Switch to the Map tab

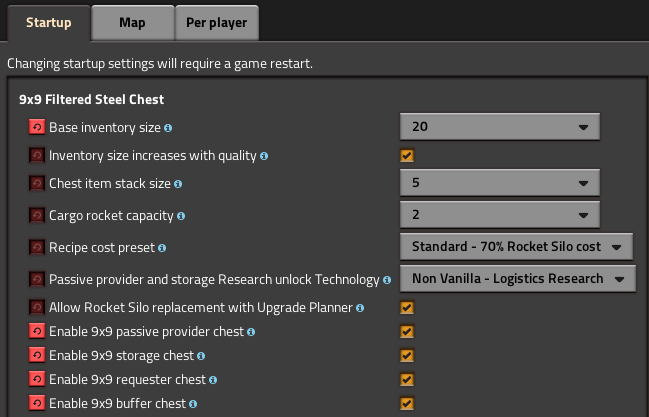[x=132, y=22]
